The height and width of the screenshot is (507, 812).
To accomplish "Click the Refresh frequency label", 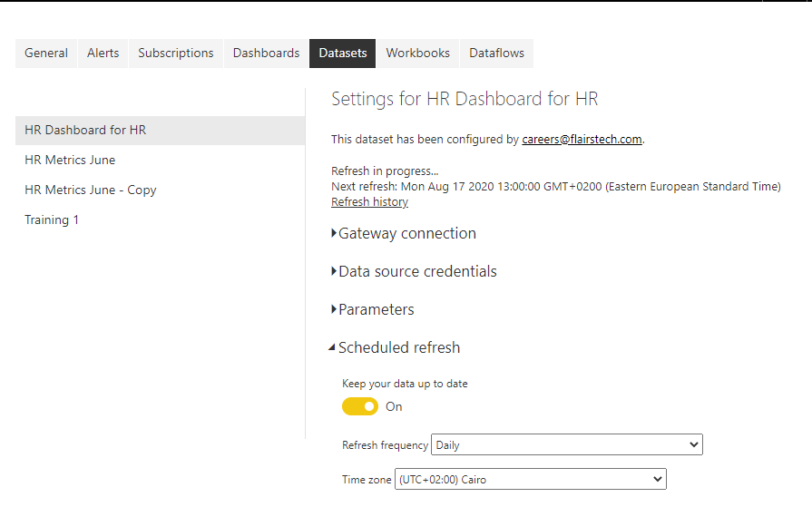I will tap(385, 445).
